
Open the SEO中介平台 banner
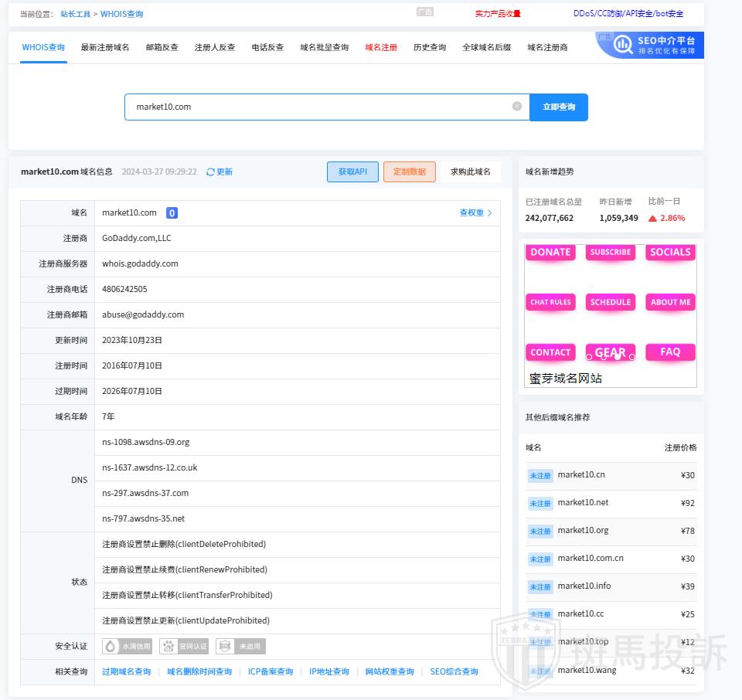click(649, 45)
